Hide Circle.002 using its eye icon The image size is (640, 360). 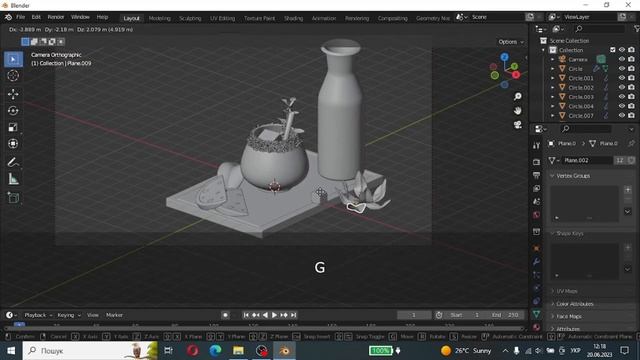622,87
